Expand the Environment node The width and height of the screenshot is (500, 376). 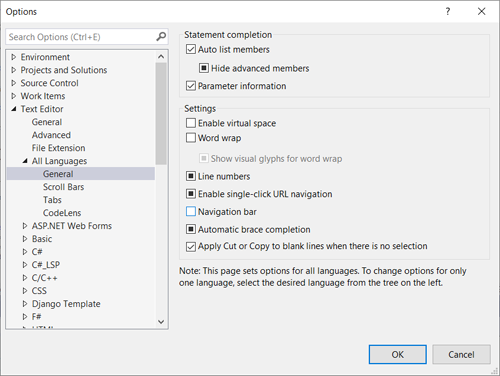pos(14,57)
